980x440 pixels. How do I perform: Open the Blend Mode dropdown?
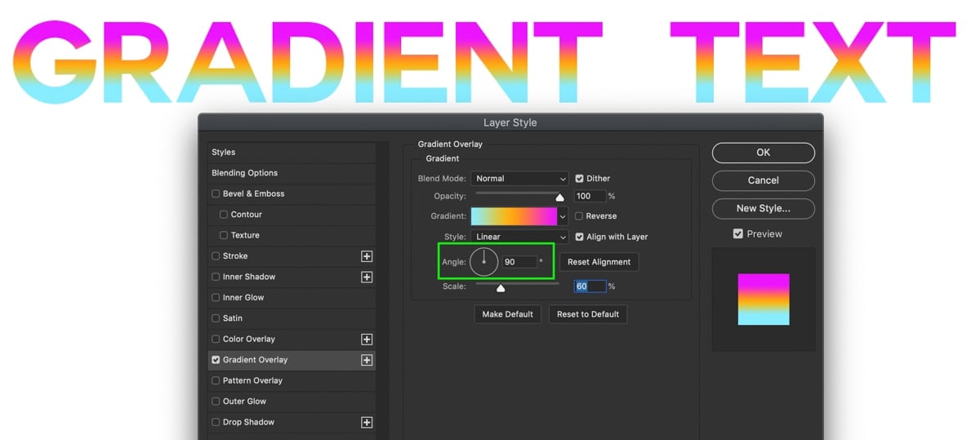(x=519, y=179)
